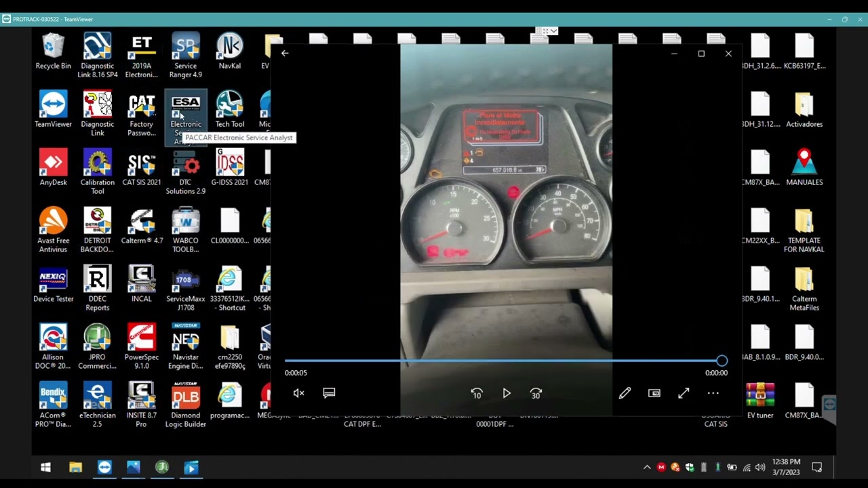Viewport: 868px width, 488px height.
Task: Open Bendix ACom PRO Diagnostics icon
Action: tap(53, 405)
